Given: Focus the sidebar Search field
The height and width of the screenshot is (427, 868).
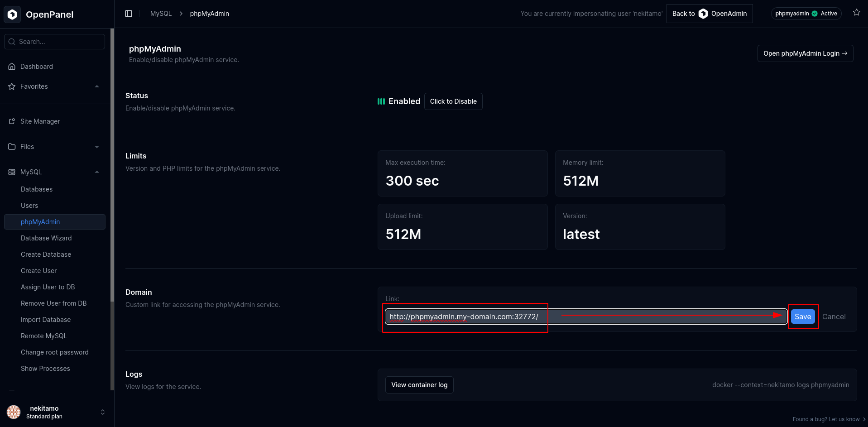Looking at the screenshot, I should pos(55,42).
